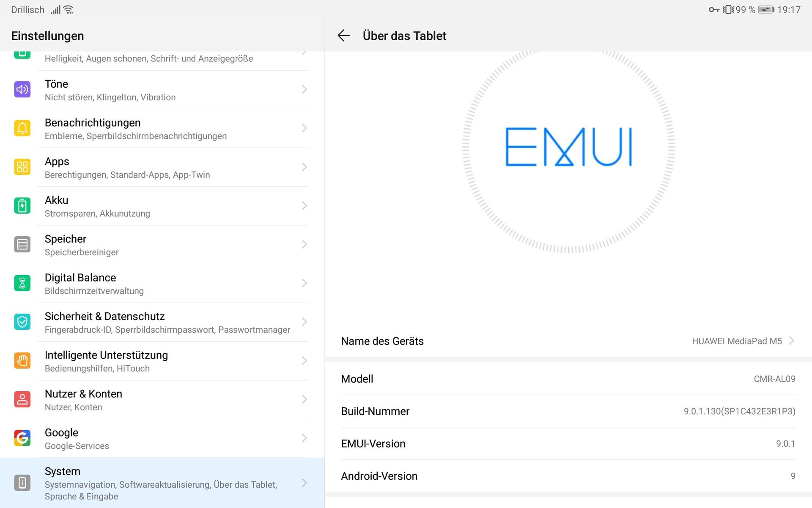Tap the System info icon

[22, 483]
